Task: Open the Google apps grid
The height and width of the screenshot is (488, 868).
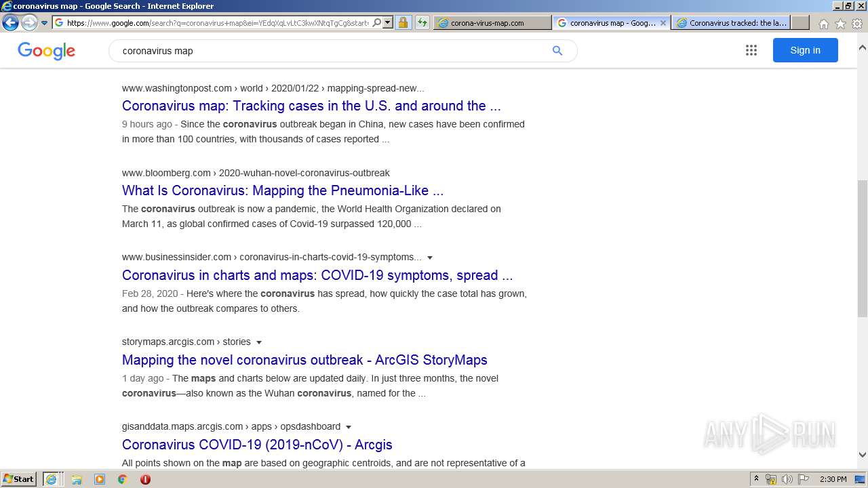Action: (x=751, y=50)
